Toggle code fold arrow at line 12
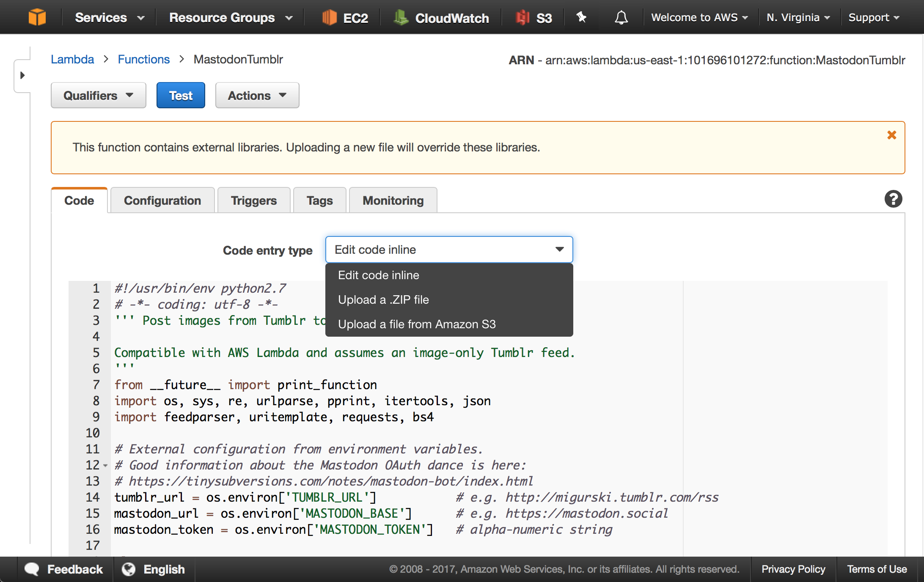Screen dimensions: 924x582 105,466
